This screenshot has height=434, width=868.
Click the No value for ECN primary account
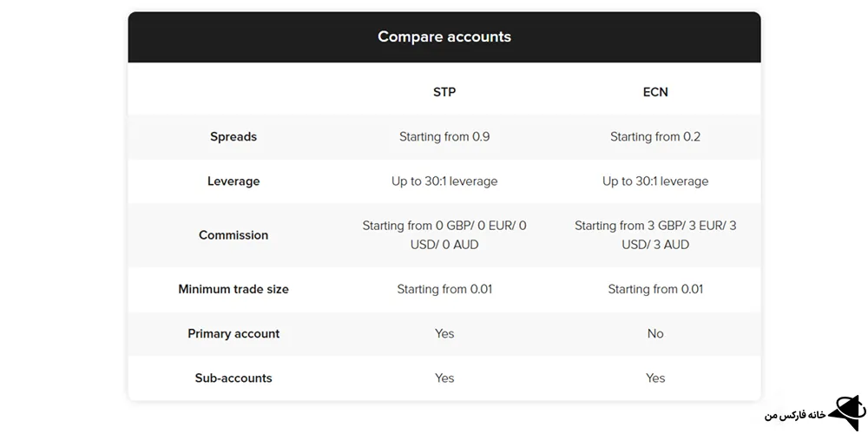[655, 334]
